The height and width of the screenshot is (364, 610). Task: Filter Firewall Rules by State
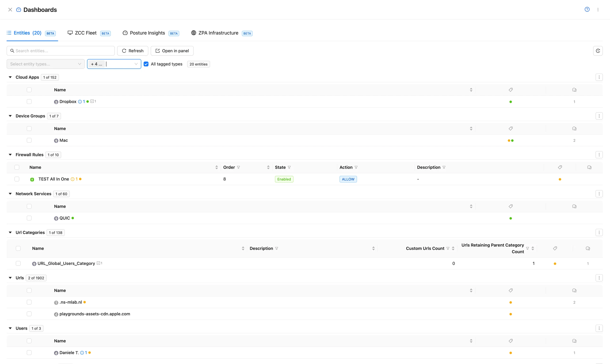click(x=289, y=167)
